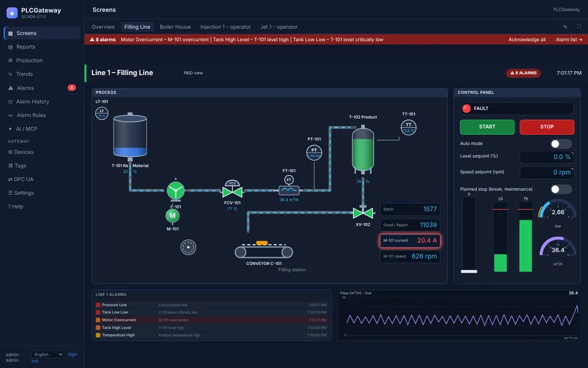The image size is (588, 368).
Task: Click Acknowledge all in alarm banner
Action: point(527,39)
